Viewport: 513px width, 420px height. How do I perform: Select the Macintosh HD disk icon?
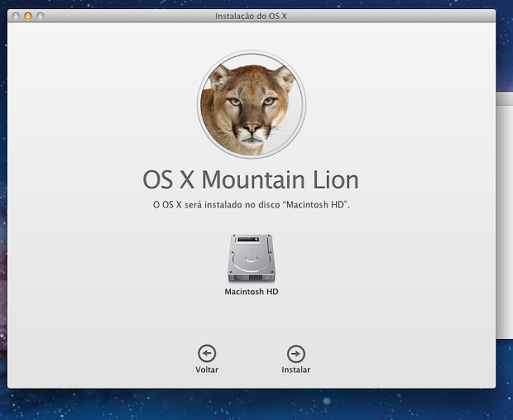click(251, 258)
